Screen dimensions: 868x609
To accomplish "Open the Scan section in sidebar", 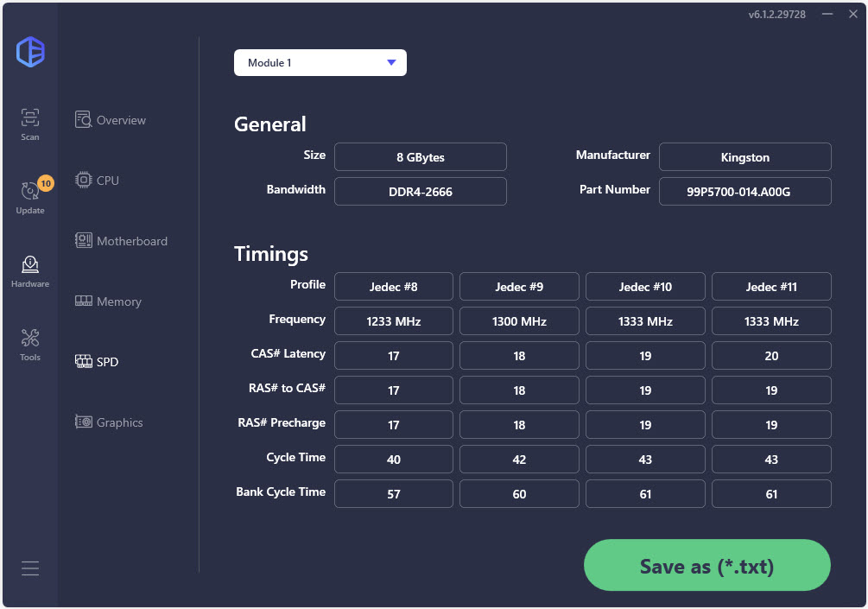I will (x=30, y=124).
